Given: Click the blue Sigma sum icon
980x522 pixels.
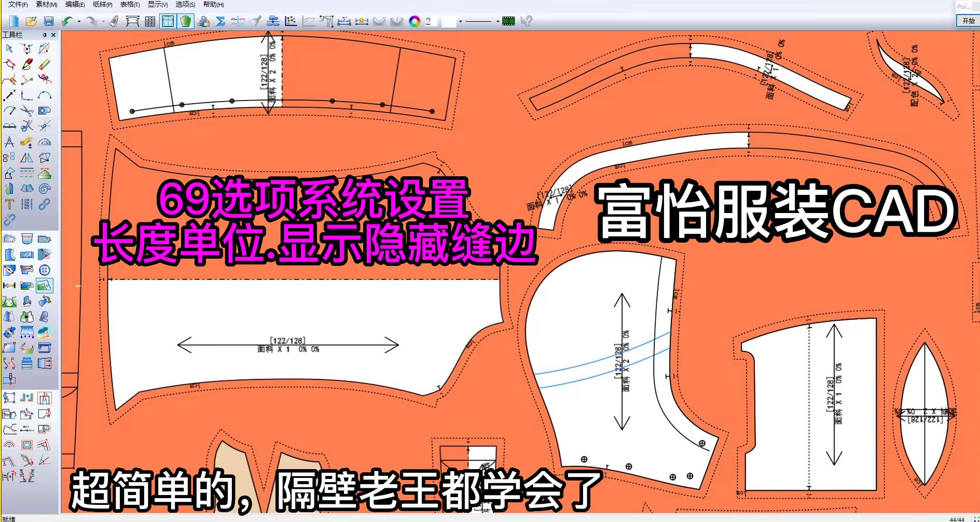Looking at the screenshot, I should [220, 21].
